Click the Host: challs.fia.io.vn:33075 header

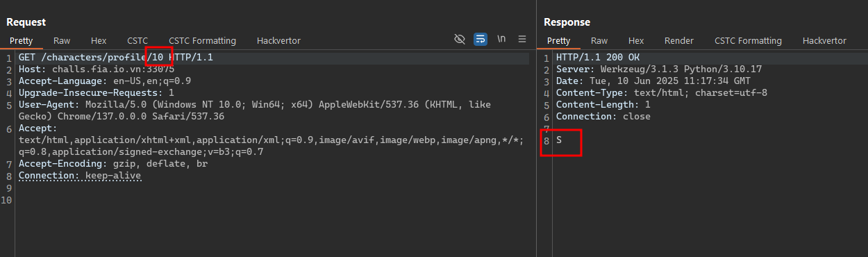[x=97, y=69]
